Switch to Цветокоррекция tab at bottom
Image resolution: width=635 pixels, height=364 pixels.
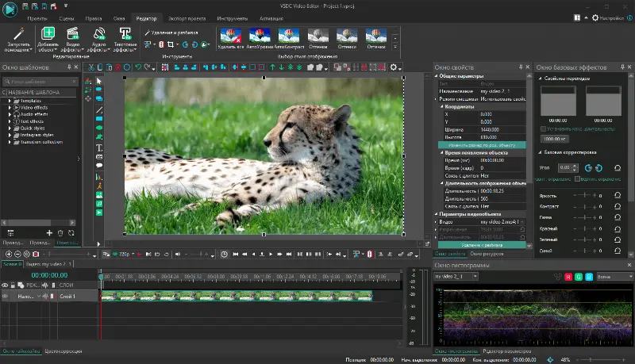pos(63,351)
